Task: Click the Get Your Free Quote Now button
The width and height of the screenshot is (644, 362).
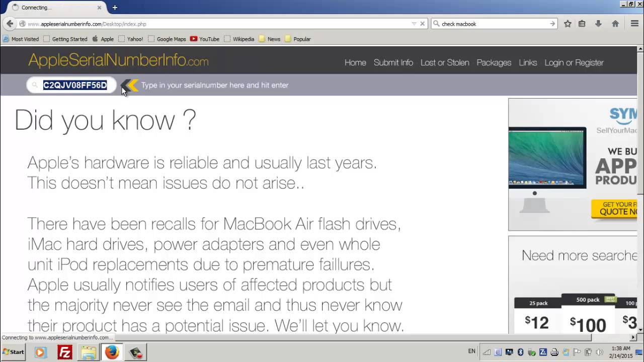Action: [x=614, y=209]
